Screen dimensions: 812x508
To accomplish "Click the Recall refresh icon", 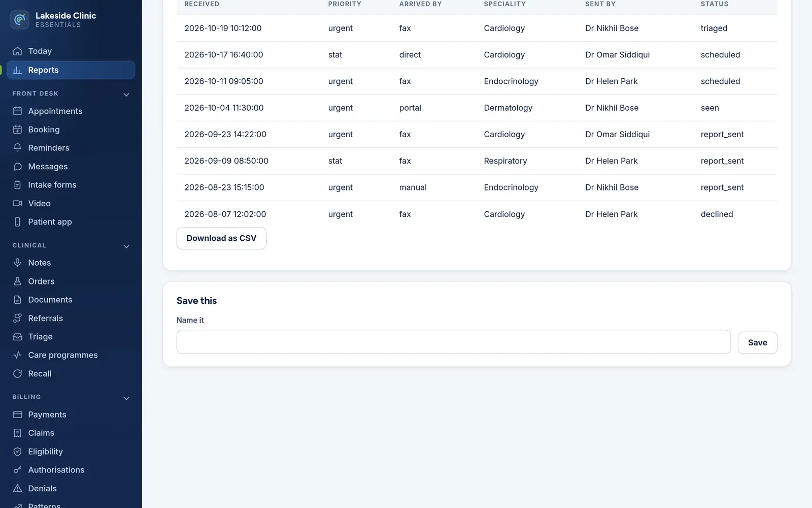I will pos(17,374).
